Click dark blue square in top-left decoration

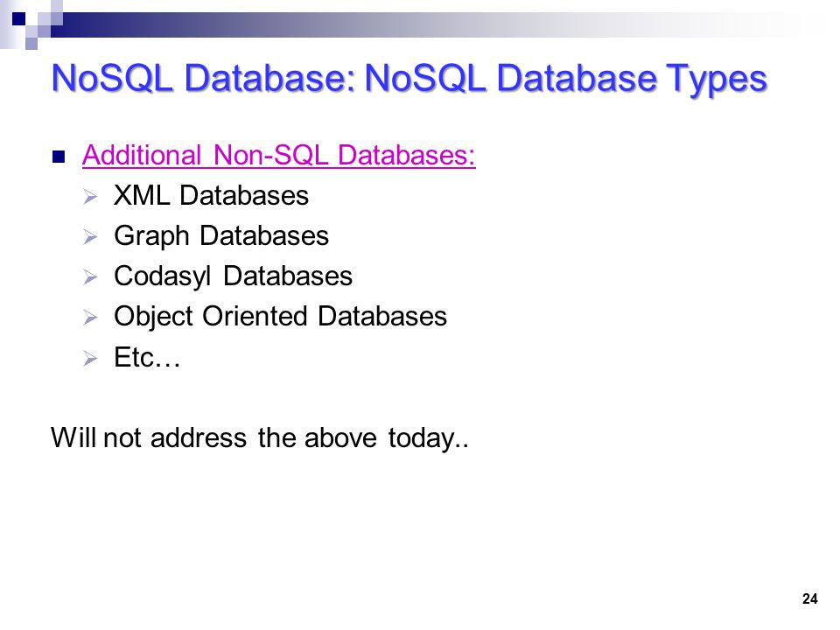tap(18, 19)
